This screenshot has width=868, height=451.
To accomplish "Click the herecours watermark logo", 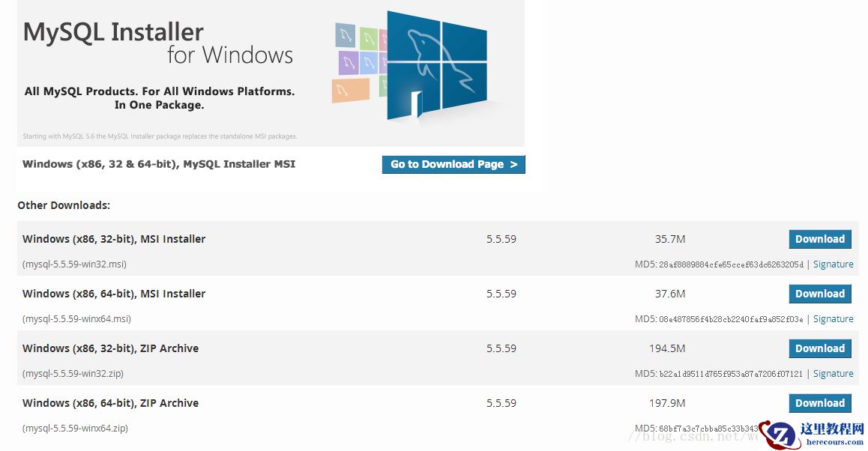I will [x=812, y=434].
